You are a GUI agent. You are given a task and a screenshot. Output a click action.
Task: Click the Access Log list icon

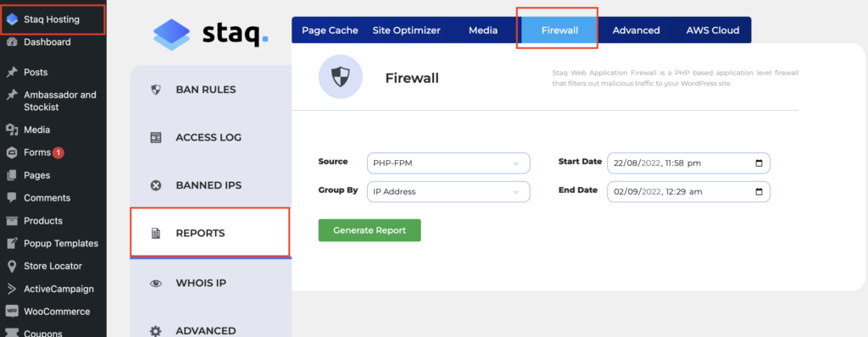(156, 138)
